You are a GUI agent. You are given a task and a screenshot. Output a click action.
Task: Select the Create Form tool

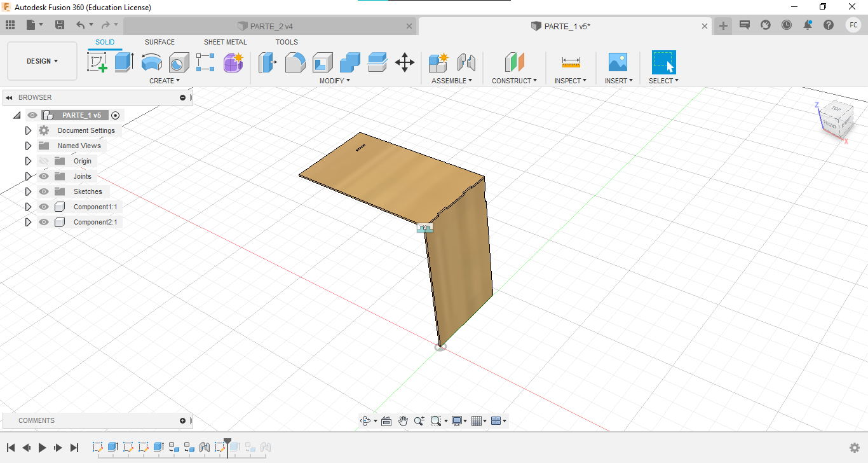(233, 62)
